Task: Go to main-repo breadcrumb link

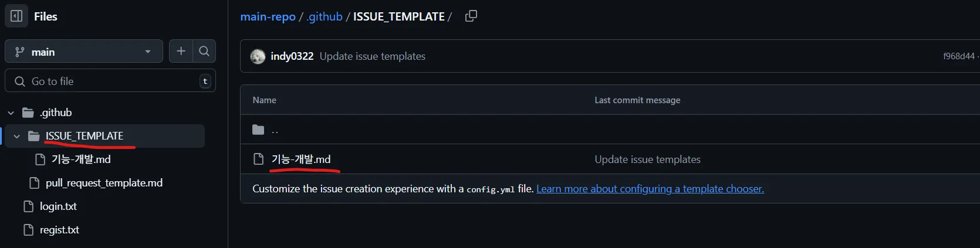Action: 268,16
